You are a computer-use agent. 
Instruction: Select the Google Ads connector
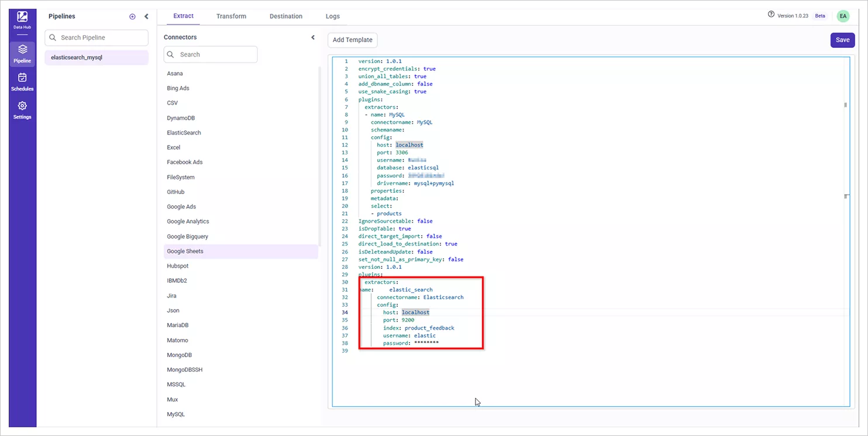click(x=241, y=206)
